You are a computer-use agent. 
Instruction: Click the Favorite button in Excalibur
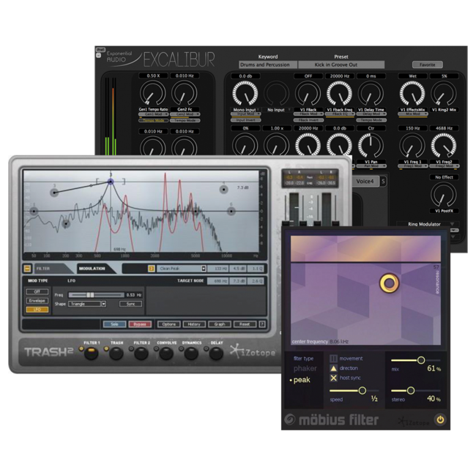[427, 65]
